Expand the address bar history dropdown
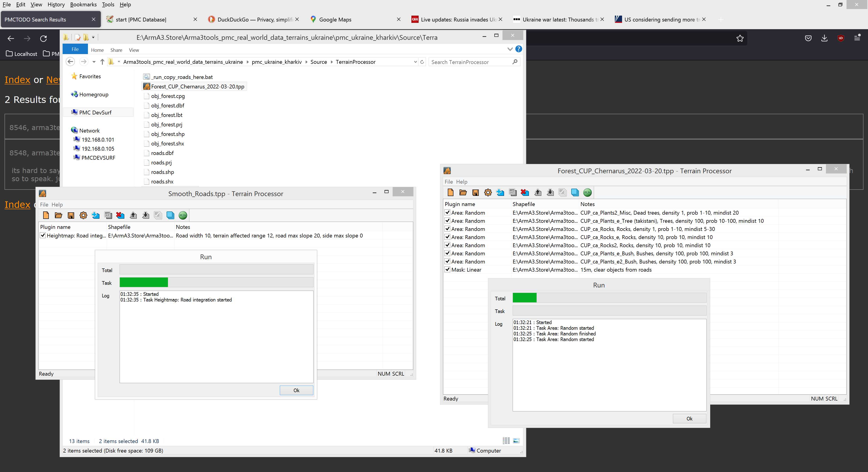 415,62
